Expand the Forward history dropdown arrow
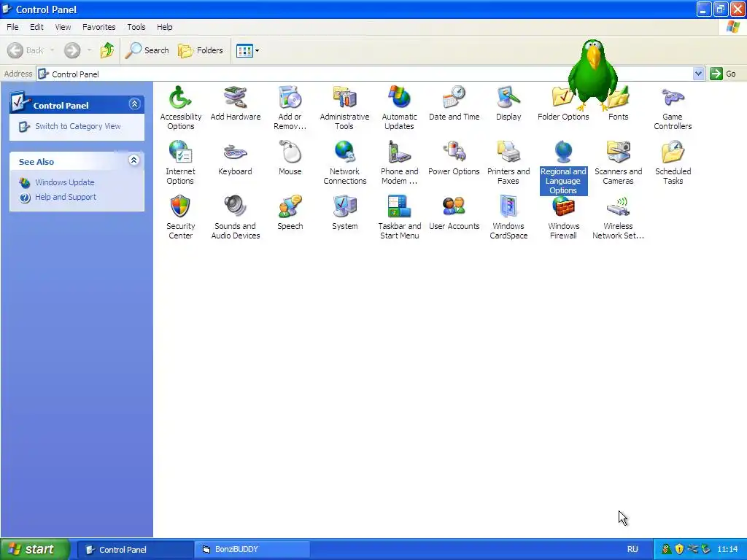The width and height of the screenshot is (747, 560). (x=89, y=50)
